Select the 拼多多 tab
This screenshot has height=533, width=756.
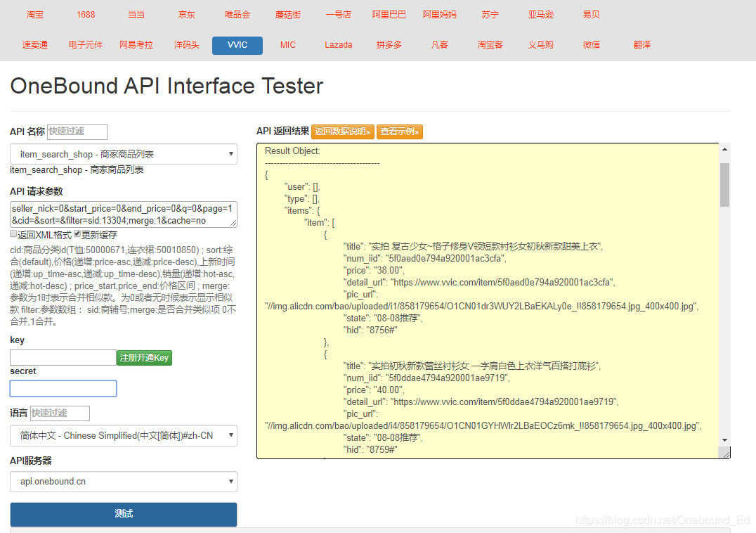tap(389, 45)
